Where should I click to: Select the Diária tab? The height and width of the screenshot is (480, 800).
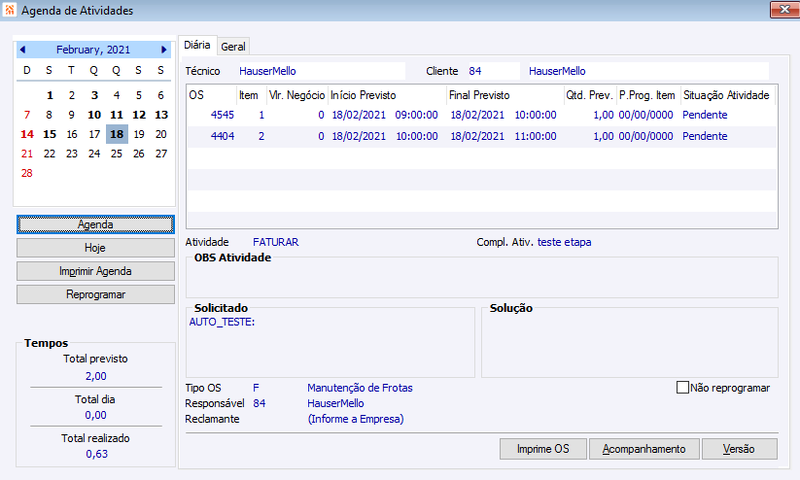(x=197, y=45)
